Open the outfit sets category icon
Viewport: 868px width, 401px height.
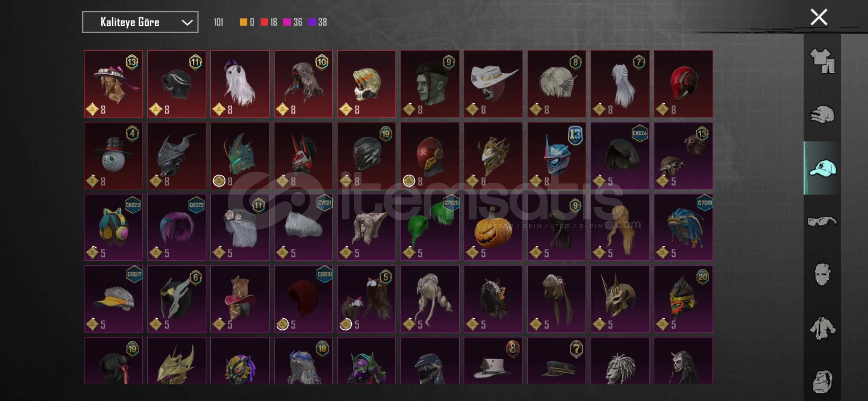pyautogui.click(x=822, y=61)
